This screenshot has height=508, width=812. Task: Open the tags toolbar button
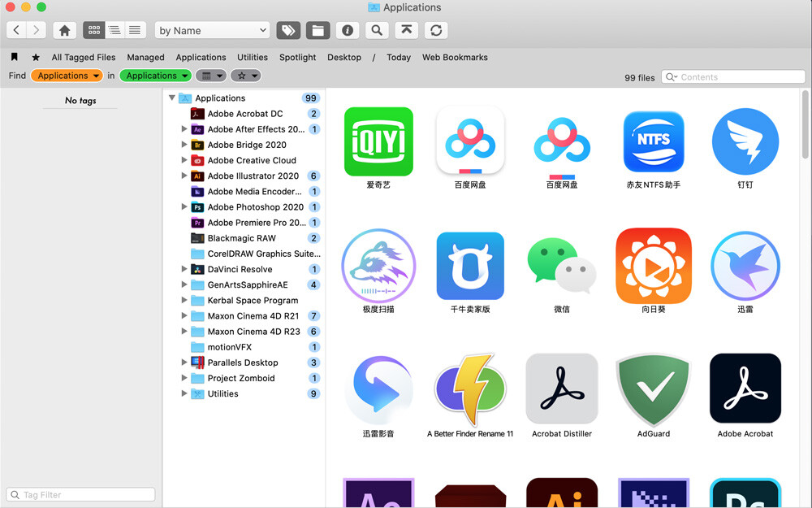[x=288, y=30]
